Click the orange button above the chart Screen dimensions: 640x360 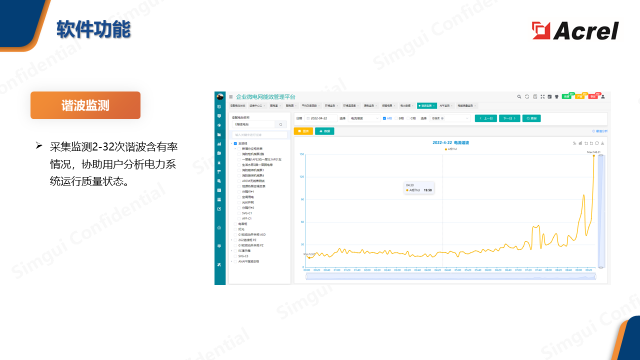[303, 131]
